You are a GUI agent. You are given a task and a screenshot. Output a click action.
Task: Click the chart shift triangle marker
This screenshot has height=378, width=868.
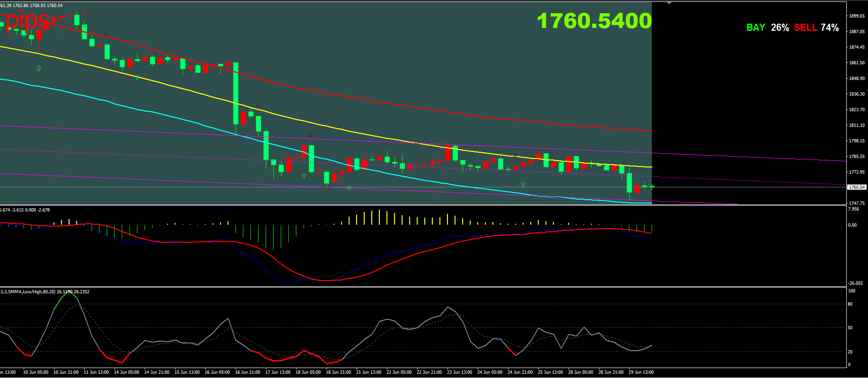pos(669,3)
